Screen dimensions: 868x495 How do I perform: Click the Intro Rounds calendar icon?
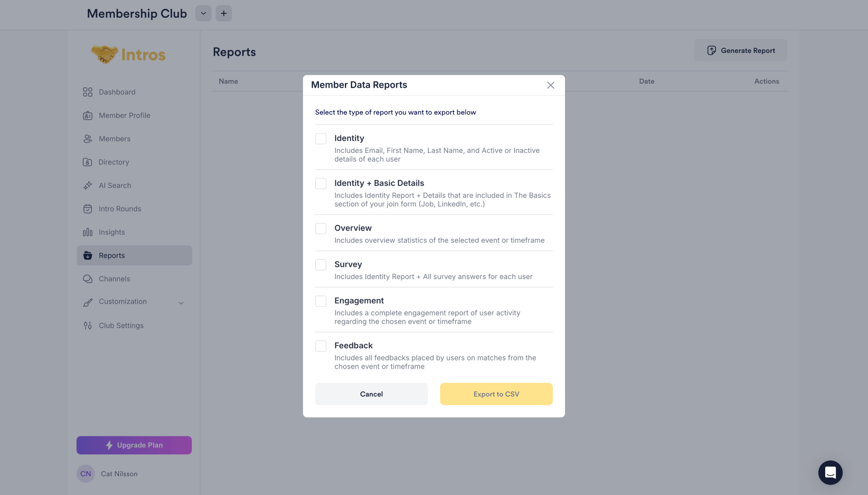[88, 209]
